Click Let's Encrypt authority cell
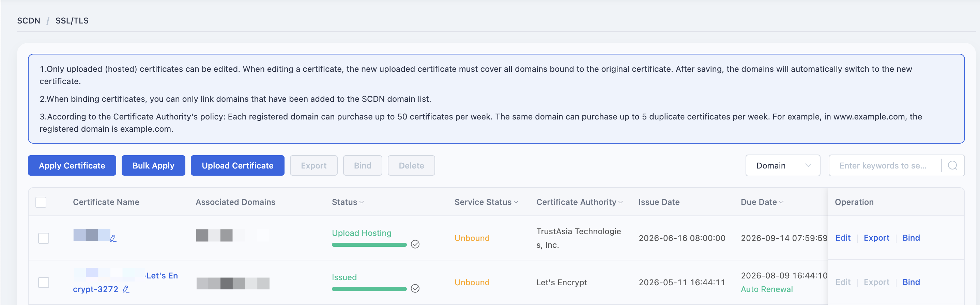This screenshot has height=305, width=980. (x=562, y=282)
